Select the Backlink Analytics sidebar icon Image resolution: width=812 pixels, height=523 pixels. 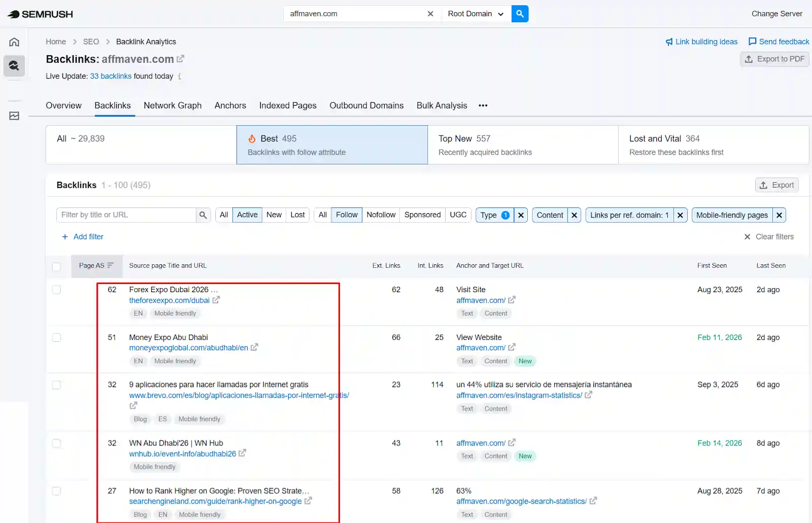(x=14, y=66)
